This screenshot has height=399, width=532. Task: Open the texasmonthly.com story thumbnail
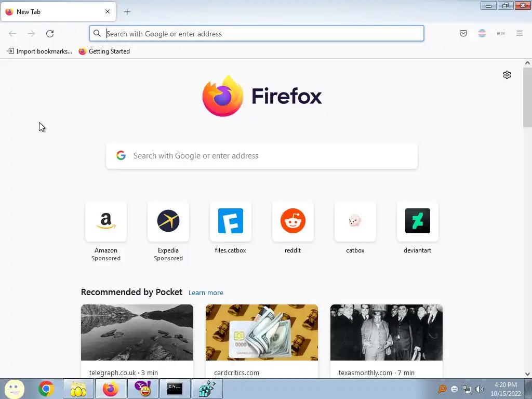387,332
